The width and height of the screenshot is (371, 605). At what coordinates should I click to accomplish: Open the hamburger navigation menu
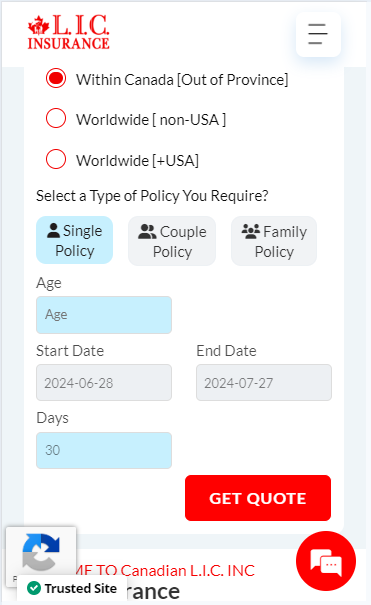(x=318, y=34)
